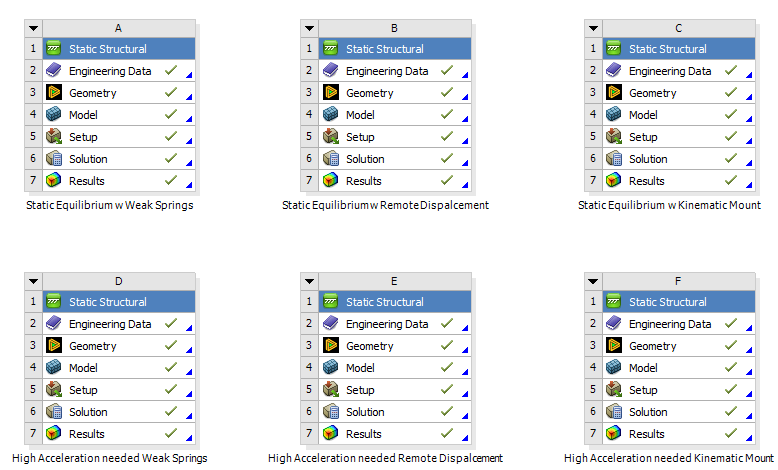
Task: Click caption High Acceleration needed Weak Springs
Action: click(110, 459)
